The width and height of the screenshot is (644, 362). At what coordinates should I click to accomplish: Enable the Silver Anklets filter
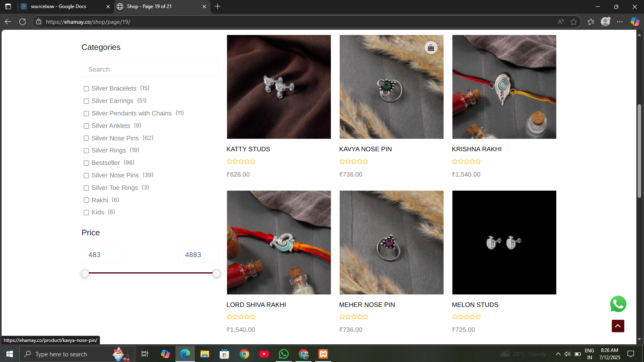pyautogui.click(x=86, y=126)
